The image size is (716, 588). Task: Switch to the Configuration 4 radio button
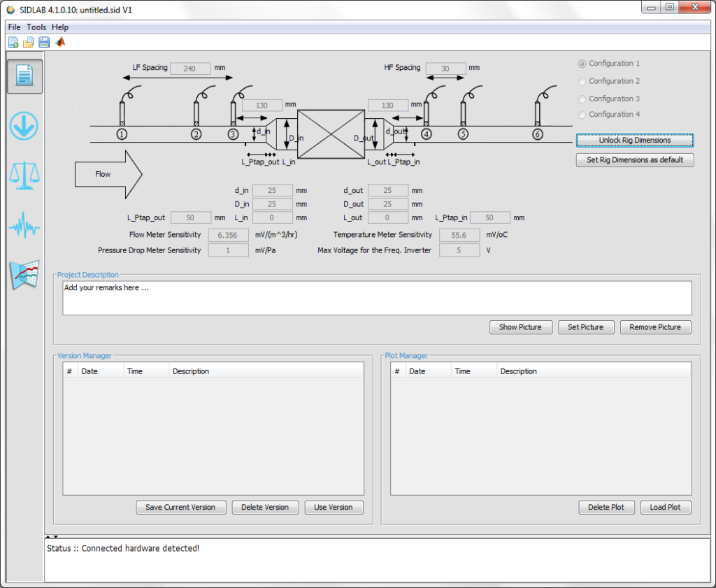(x=582, y=115)
